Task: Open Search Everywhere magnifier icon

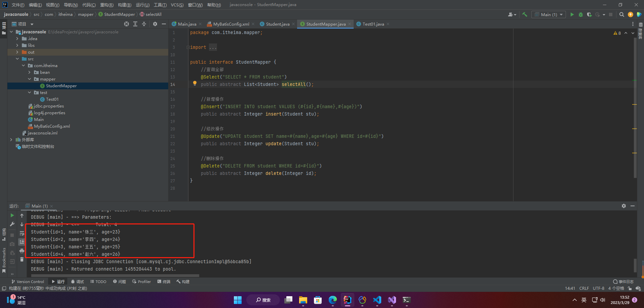Action: pos(621,14)
